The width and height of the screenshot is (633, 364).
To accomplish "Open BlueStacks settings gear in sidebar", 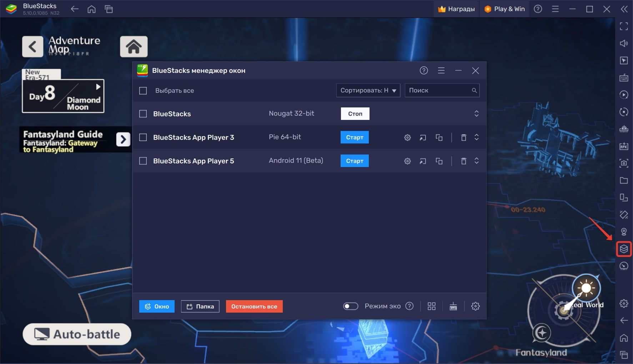I will point(624,303).
